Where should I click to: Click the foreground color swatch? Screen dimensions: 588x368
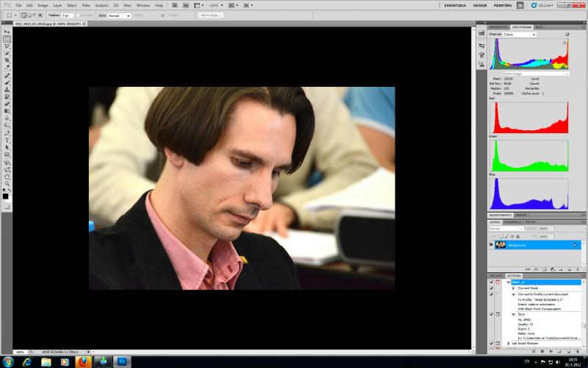(x=5, y=196)
